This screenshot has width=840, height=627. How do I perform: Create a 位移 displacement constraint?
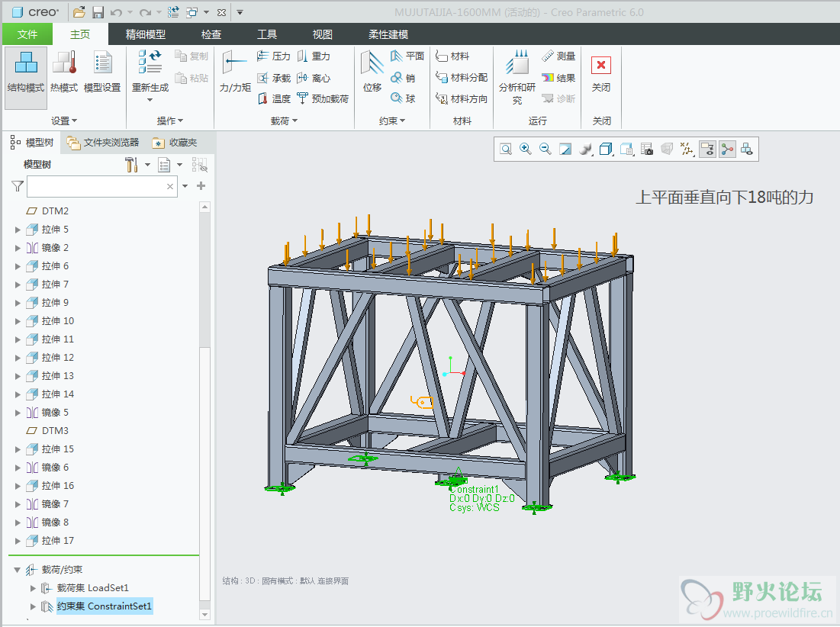pyautogui.click(x=372, y=72)
